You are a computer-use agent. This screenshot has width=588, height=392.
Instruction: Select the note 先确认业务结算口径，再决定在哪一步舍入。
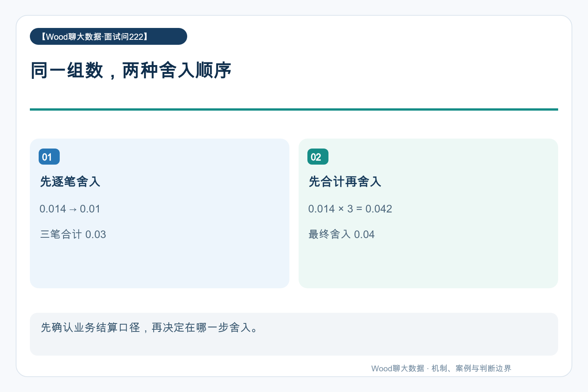[150, 328]
